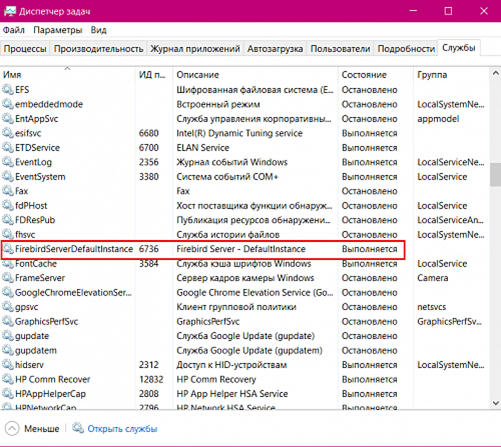Click the gear icon beside esifsvc

pos(7,133)
